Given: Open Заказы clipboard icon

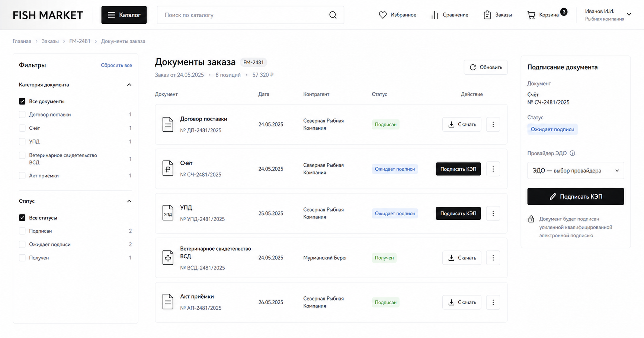Looking at the screenshot, I should point(487,15).
